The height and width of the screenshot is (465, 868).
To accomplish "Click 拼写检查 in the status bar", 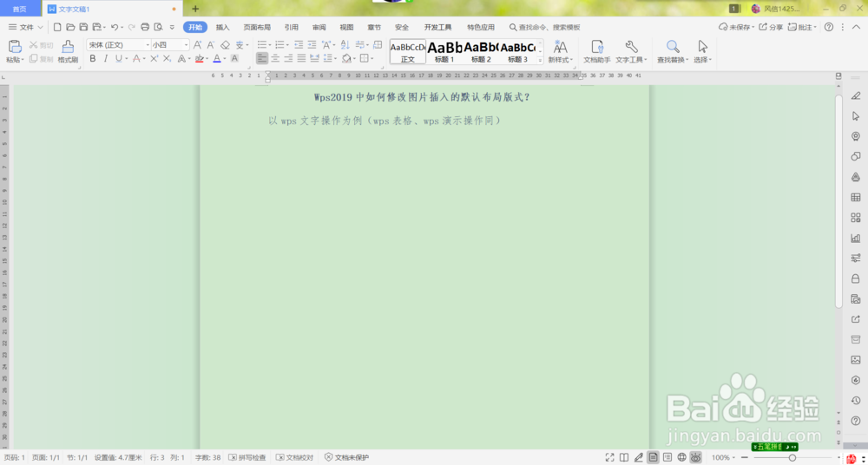I will (247, 458).
